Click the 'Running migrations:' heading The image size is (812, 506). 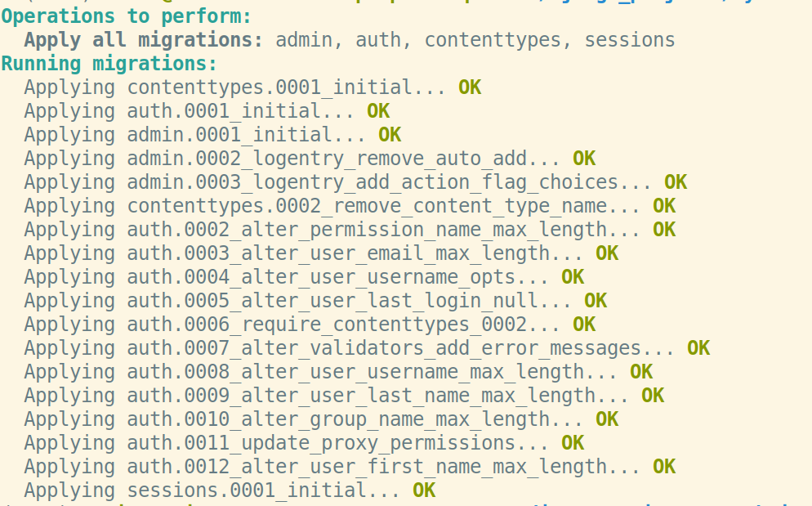coord(109,64)
